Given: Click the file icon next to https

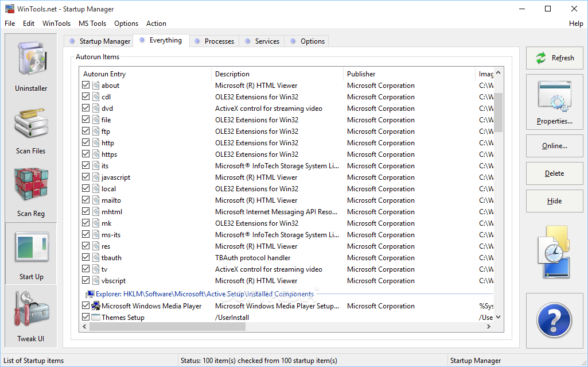Looking at the screenshot, I should point(96,154).
